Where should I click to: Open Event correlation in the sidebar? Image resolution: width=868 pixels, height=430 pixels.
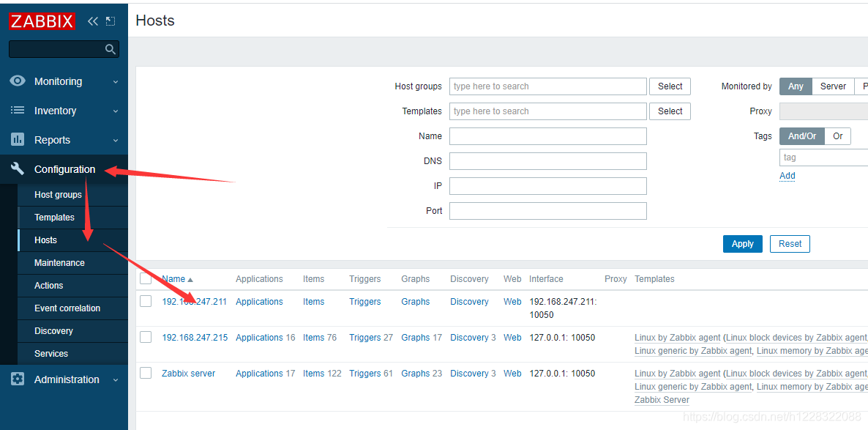coord(67,308)
